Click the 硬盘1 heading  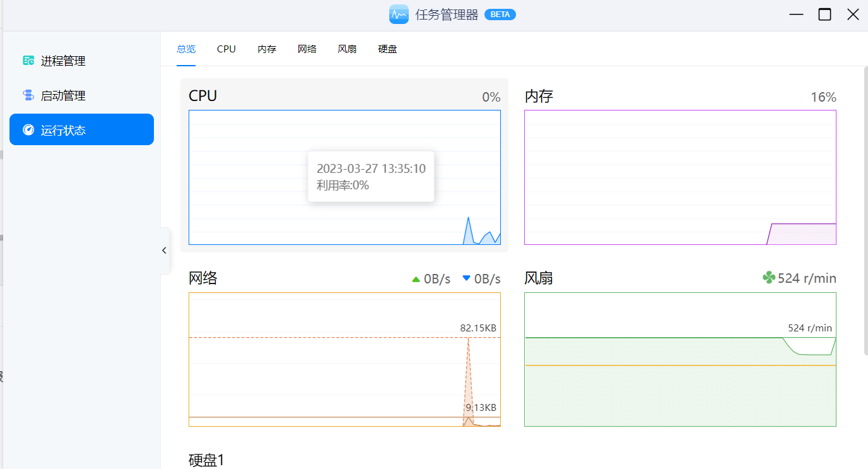point(206,460)
